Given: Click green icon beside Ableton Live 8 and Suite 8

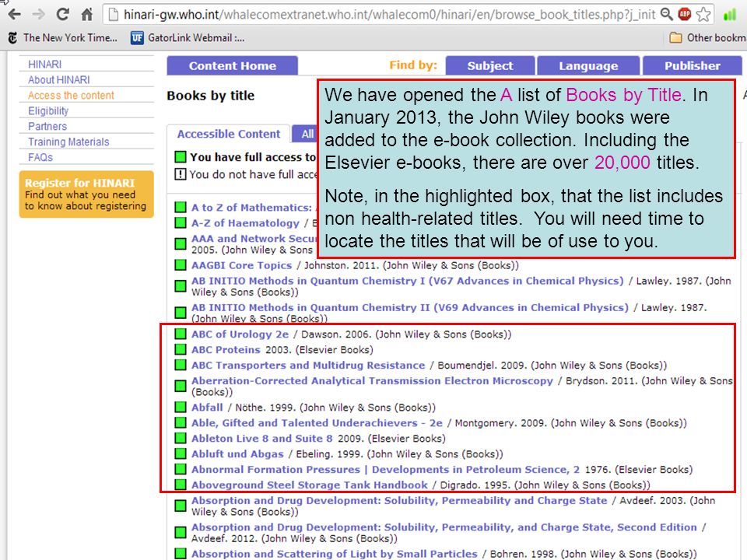Looking at the screenshot, I should click(x=180, y=438).
